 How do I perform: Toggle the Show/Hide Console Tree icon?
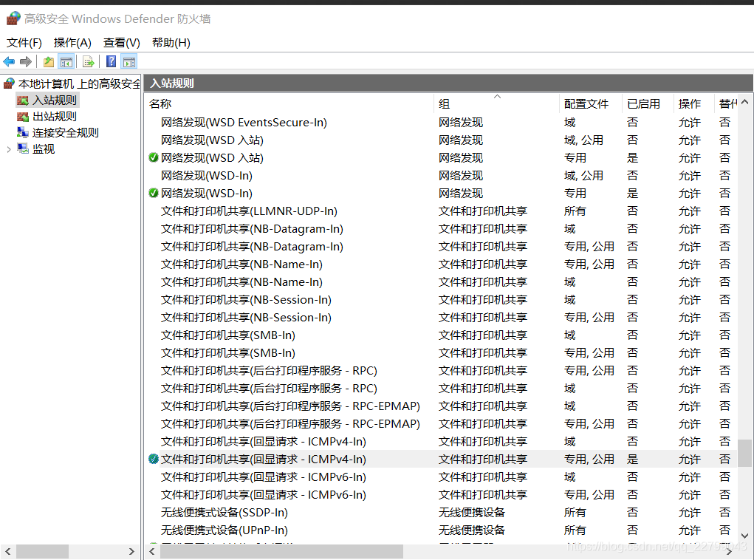[66, 61]
